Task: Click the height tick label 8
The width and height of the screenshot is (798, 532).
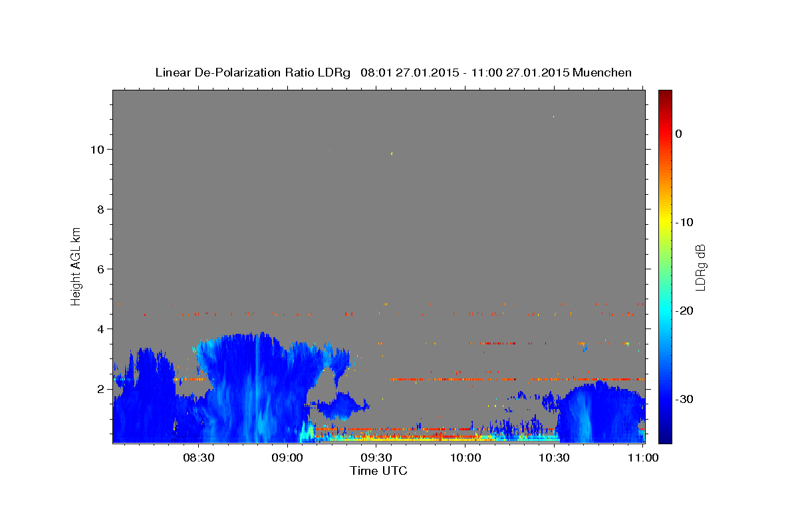Action: [x=100, y=209]
